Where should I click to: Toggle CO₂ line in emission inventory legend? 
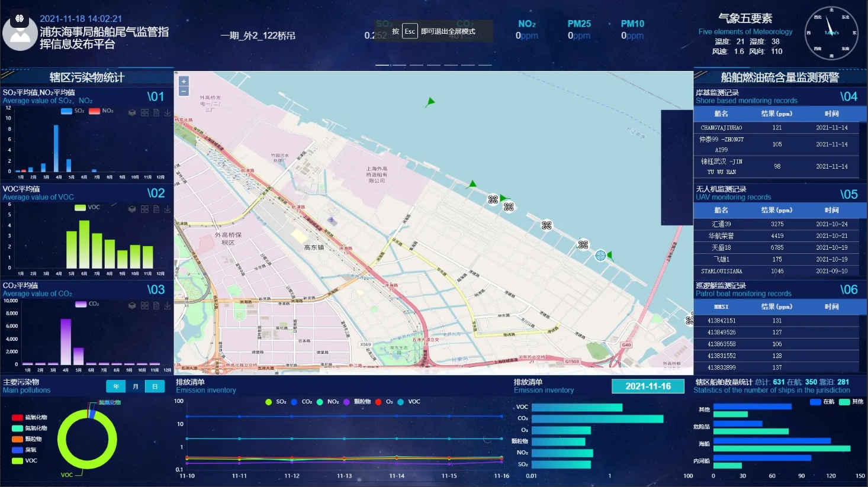coord(301,402)
